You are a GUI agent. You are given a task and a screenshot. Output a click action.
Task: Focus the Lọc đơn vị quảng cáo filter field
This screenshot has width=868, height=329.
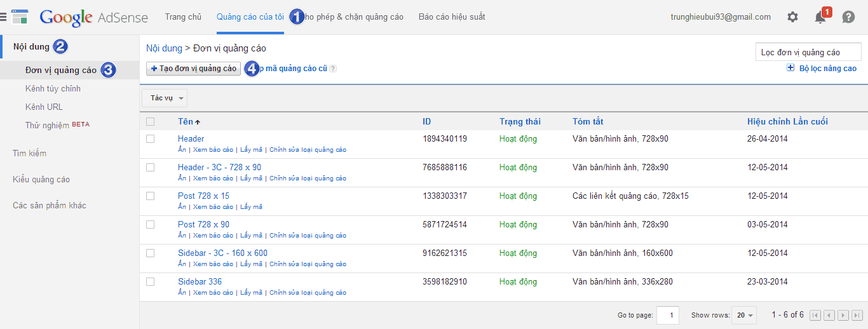pos(808,53)
